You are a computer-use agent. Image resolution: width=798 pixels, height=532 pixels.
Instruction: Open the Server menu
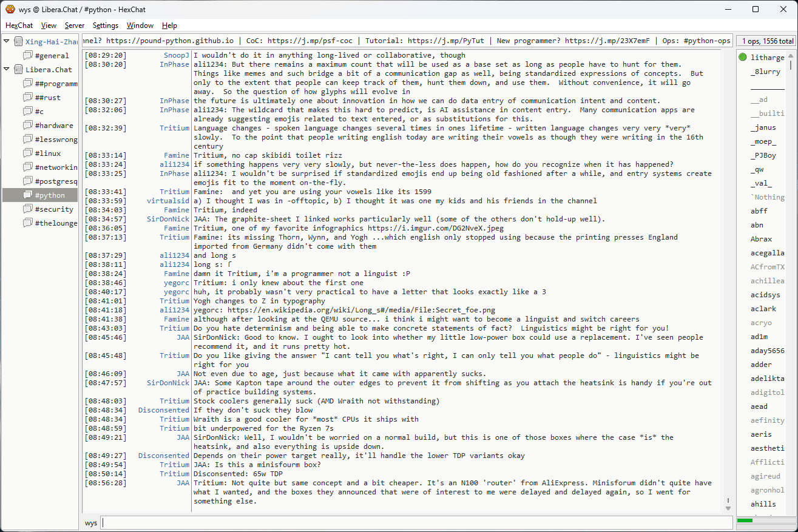(75, 25)
